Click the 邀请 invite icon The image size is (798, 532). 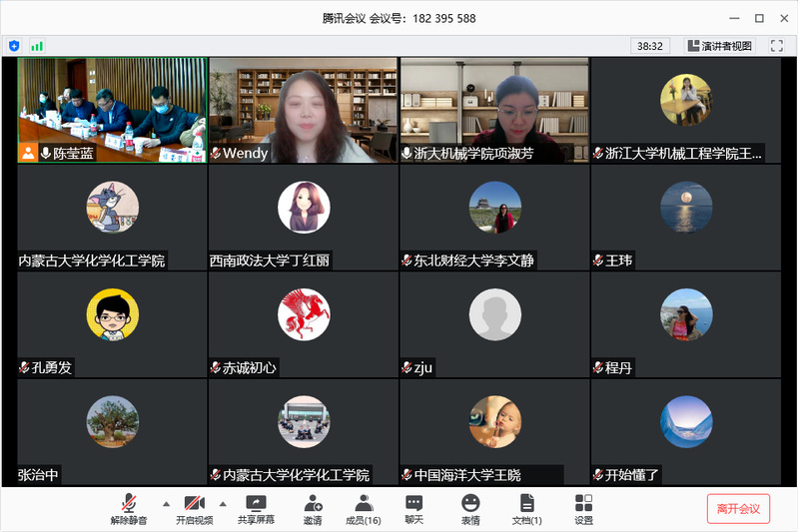(x=313, y=508)
